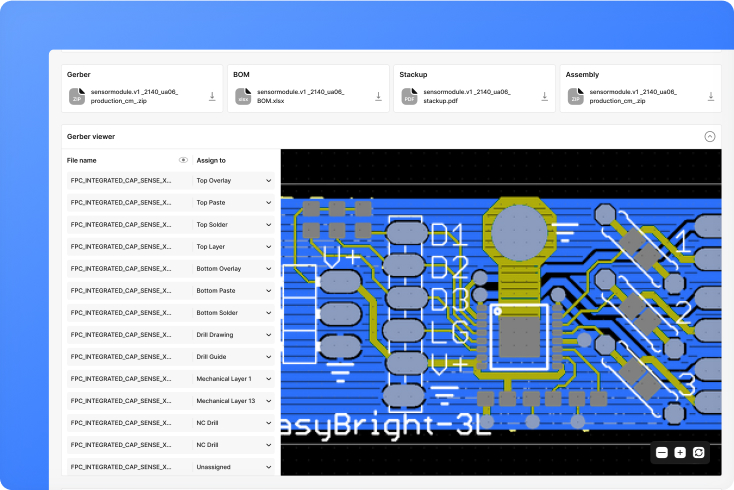Open the Top Paste assignment dropdown
Image resolution: width=734 pixels, height=490 pixels.
pos(233,203)
